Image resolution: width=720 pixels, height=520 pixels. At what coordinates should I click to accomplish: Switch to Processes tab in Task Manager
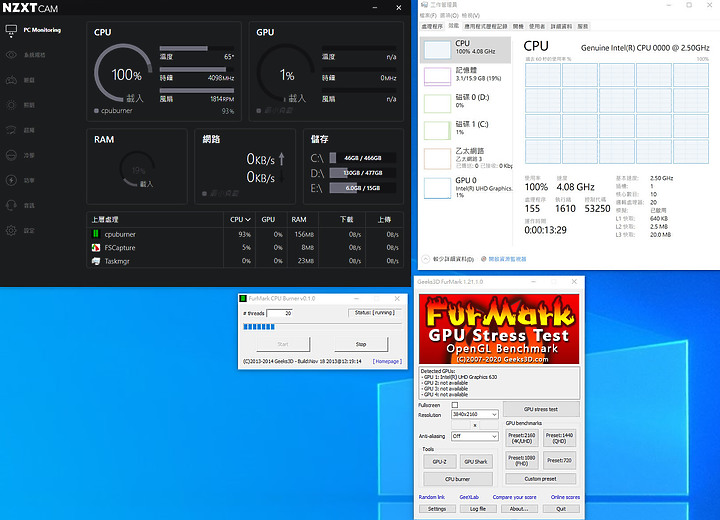[x=432, y=27]
